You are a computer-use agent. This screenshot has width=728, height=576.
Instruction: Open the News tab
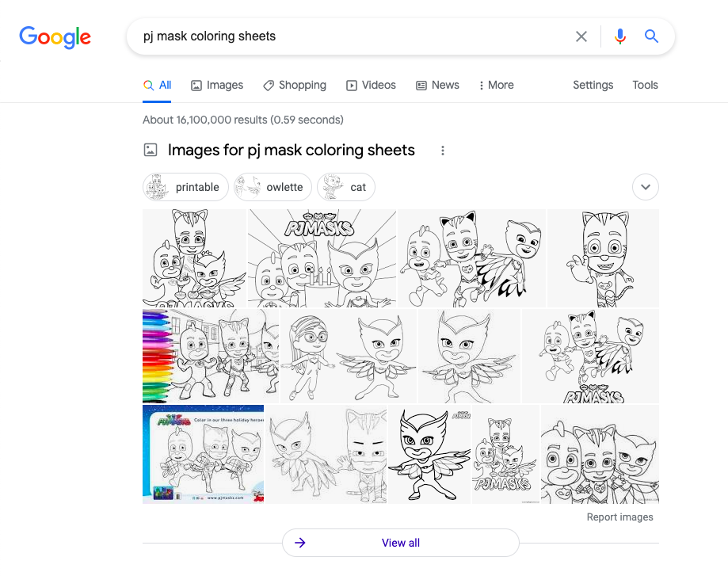[x=437, y=86]
